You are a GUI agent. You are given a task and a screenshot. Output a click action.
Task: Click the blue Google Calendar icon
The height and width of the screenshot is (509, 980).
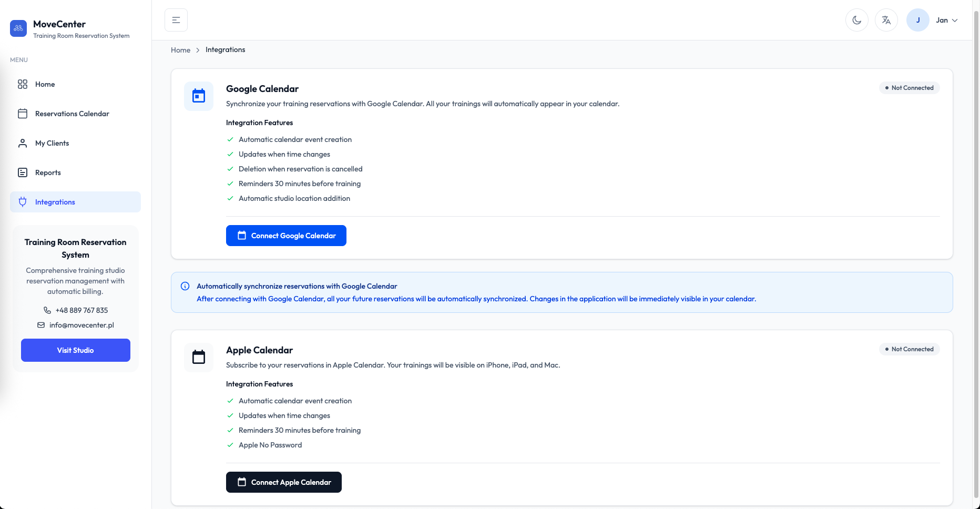point(199,96)
